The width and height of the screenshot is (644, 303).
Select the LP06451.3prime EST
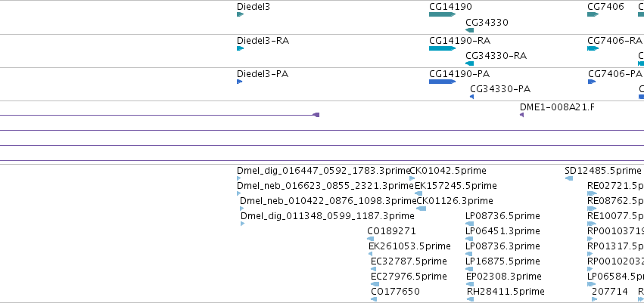coord(502,231)
